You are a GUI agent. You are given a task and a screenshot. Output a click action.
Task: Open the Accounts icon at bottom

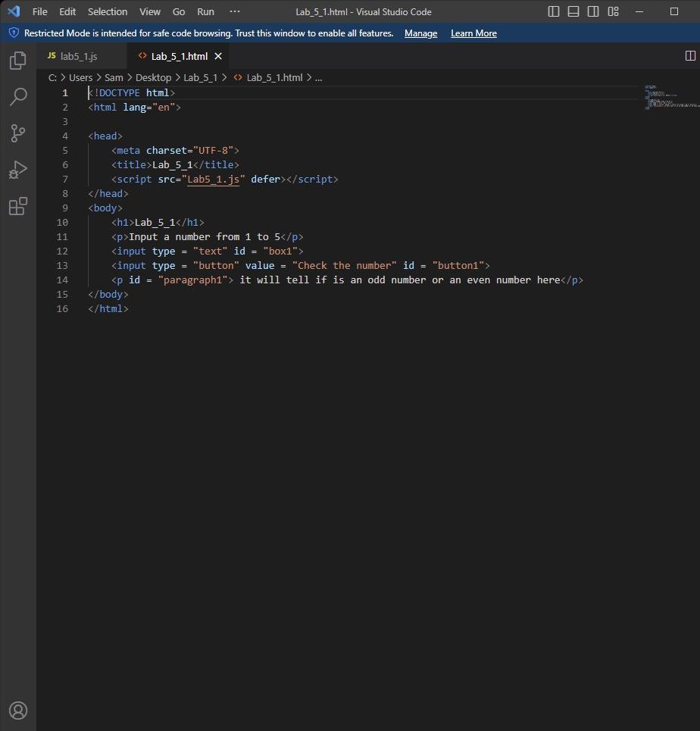point(18,711)
